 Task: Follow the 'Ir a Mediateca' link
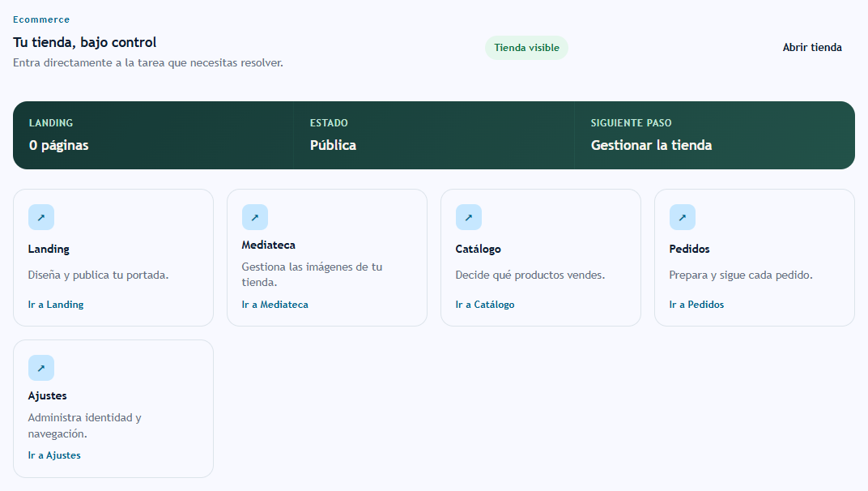pos(275,305)
